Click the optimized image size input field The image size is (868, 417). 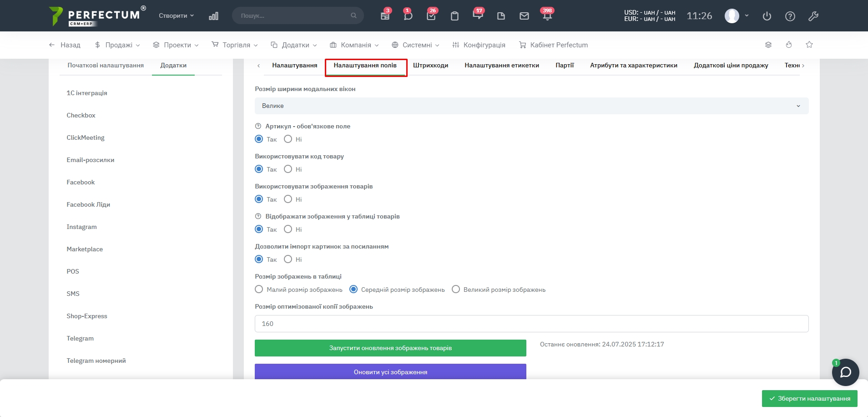[531, 324]
